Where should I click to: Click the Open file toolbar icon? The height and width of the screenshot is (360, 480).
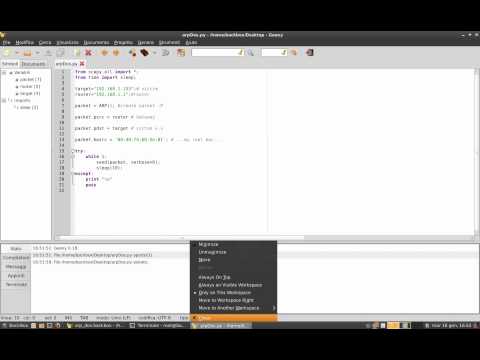27,53
